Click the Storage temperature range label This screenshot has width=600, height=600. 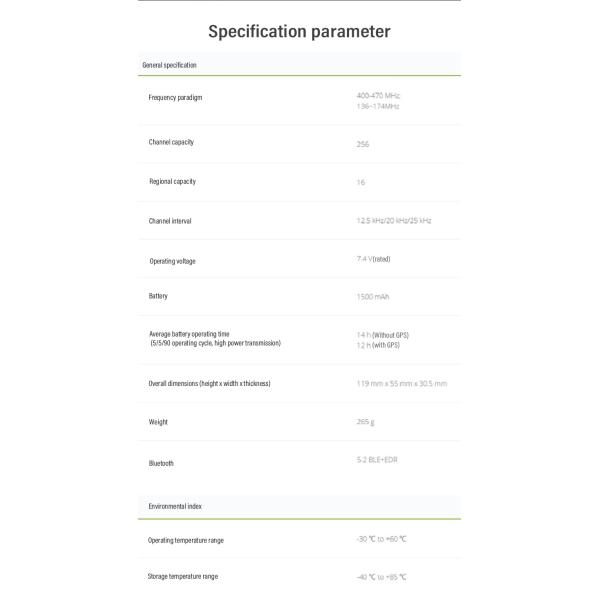[x=183, y=577]
